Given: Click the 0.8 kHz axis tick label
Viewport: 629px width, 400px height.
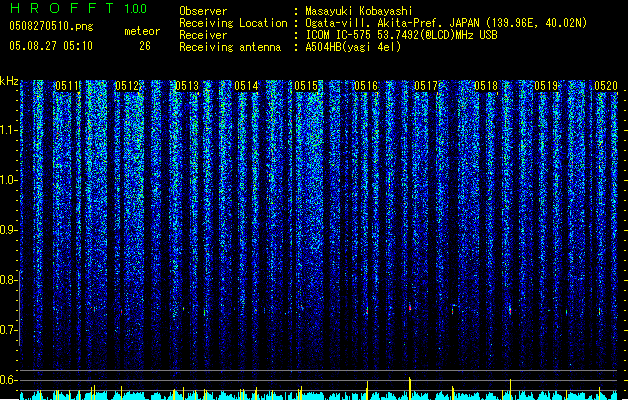Looking at the screenshot, I should 9,280.
